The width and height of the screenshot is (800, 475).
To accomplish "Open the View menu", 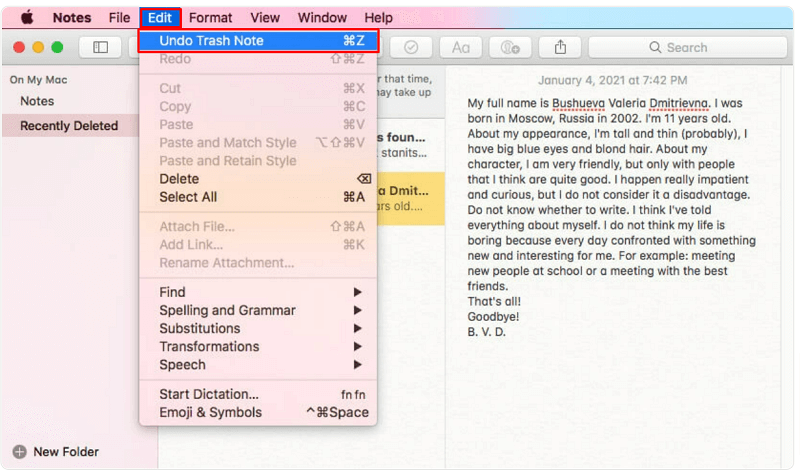I will pos(265,18).
